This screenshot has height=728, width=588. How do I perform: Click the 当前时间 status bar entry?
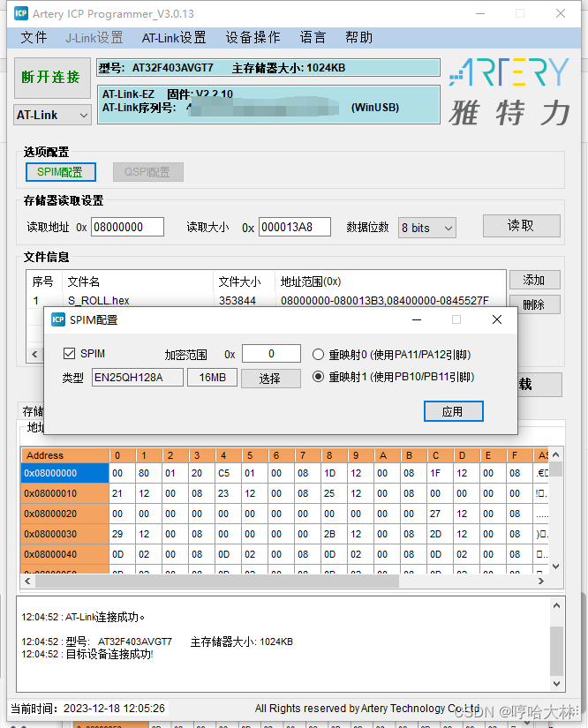(x=88, y=708)
